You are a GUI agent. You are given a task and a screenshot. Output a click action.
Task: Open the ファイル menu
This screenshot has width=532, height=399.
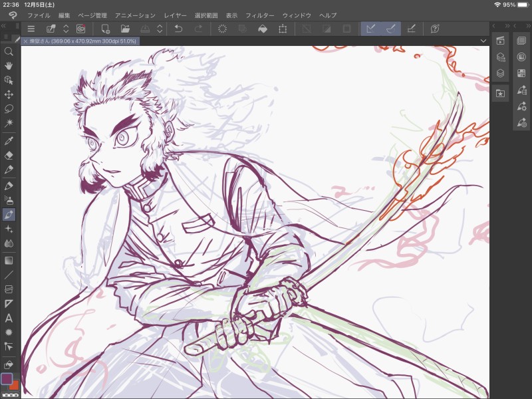point(39,15)
